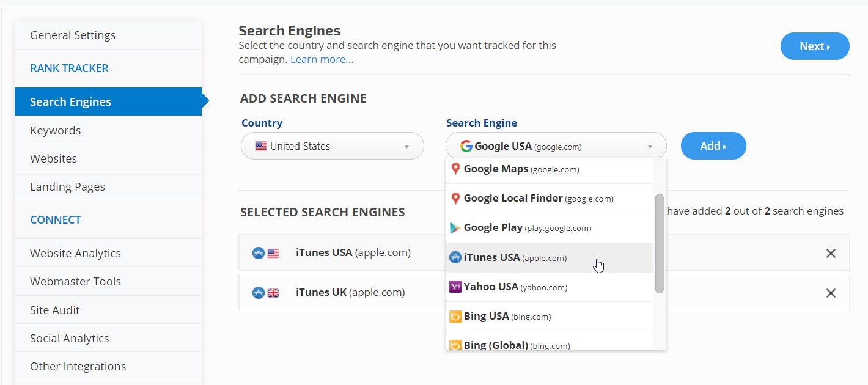Screen dimensions: 868x385
Task: Click the US flag in iTunes USA row
Action: (273, 253)
